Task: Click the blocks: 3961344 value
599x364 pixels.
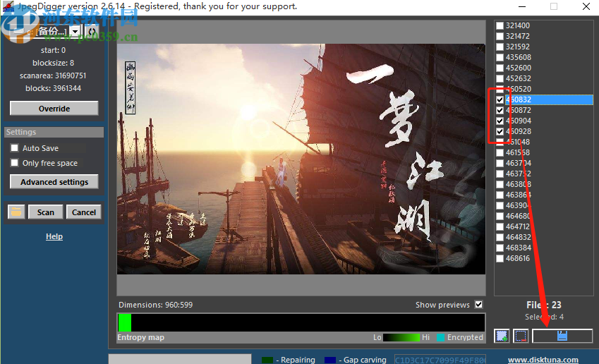Action: [54, 88]
